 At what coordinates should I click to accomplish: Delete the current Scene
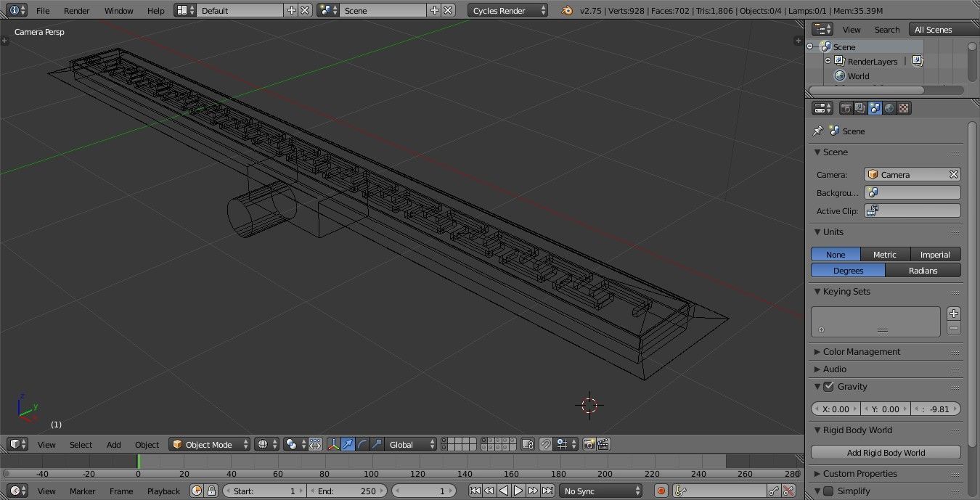click(x=449, y=10)
